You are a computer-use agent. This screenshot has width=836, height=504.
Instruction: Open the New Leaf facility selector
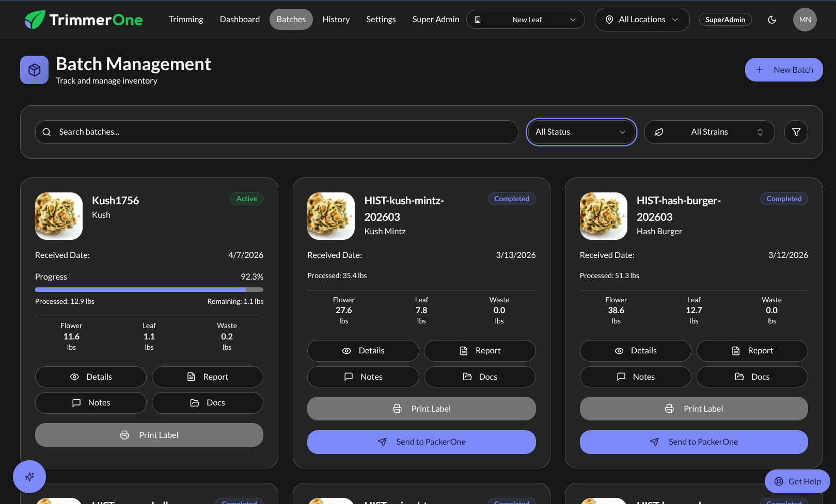(525, 19)
